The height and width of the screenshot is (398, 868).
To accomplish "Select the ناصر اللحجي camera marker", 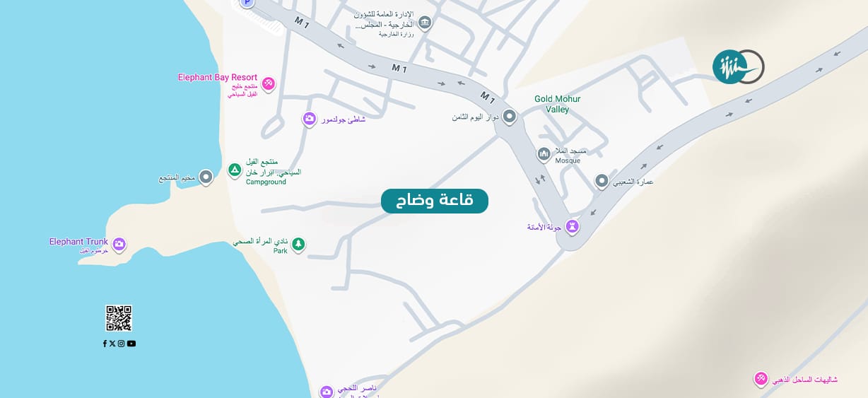I will point(326,392).
